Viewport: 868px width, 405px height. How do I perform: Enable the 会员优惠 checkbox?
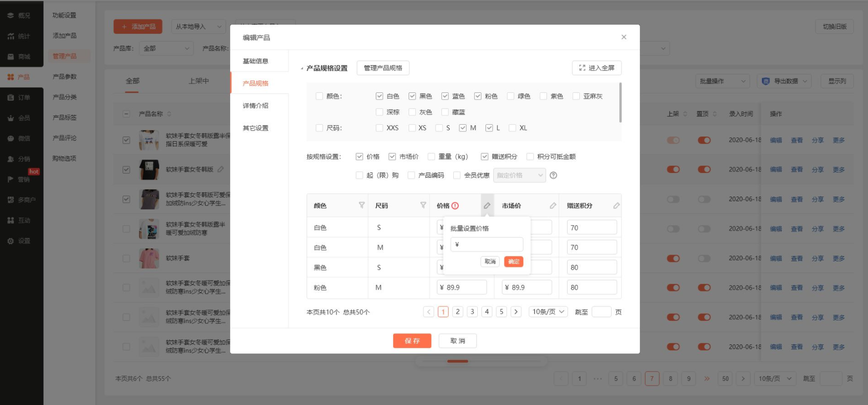click(457, 176)
